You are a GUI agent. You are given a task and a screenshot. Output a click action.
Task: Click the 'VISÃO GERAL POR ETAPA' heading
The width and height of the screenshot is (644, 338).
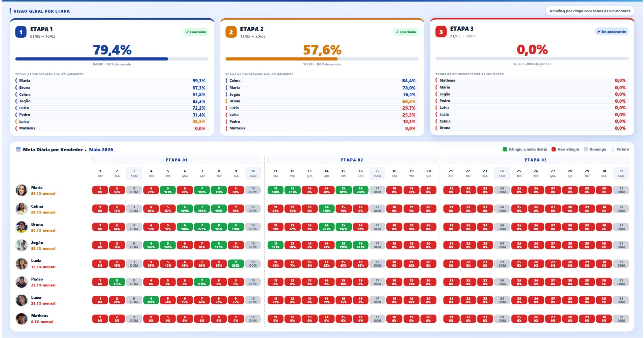point(42,11)
